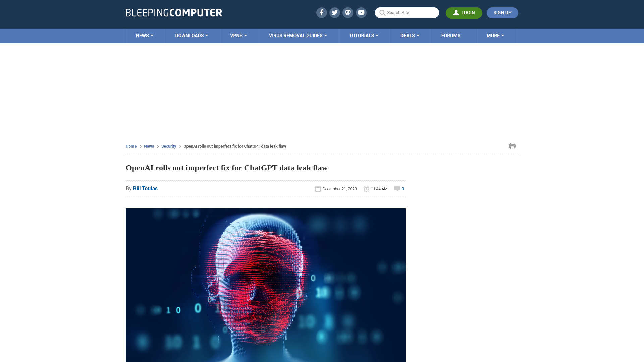Expand the VIRUS REMOVAL GUIDES menu
Viewport: 644px width, 362px height.
pyautogui.click(x=298, y=35)
